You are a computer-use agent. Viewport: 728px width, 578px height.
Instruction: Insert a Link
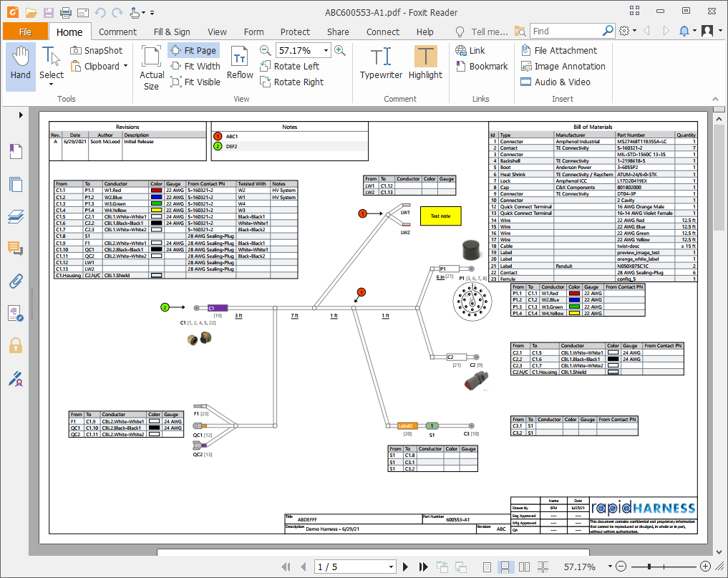tap(470, 50)
